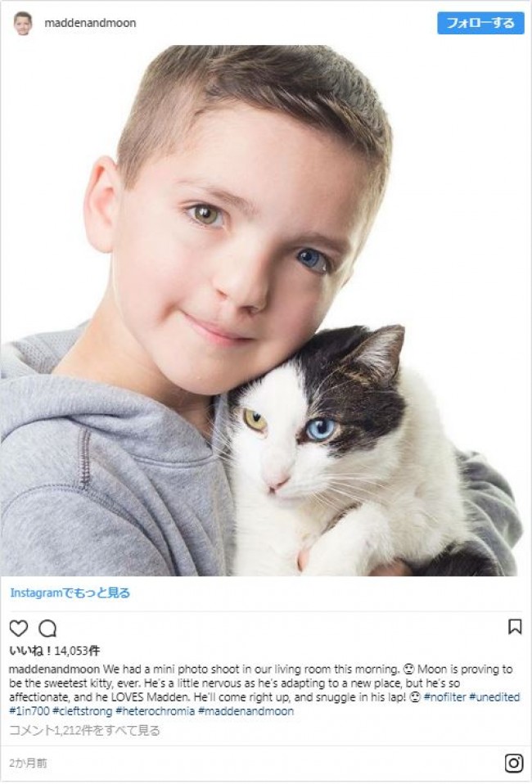The height and width of the screenshot is (784, 532).
Task: Open the photo of boy and cat
Action: (x=260, y=310)
